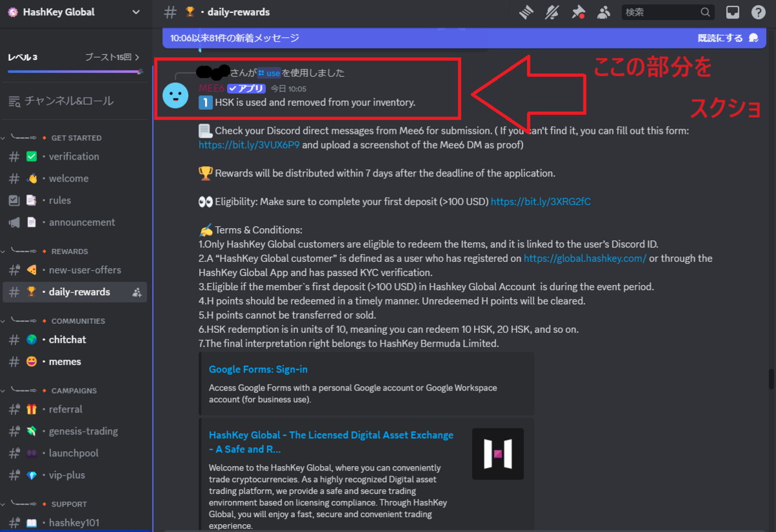776x532 pixels.
Task: Click 既読にする mark as read
Action: pyautogui.click(x=727, y=38)
